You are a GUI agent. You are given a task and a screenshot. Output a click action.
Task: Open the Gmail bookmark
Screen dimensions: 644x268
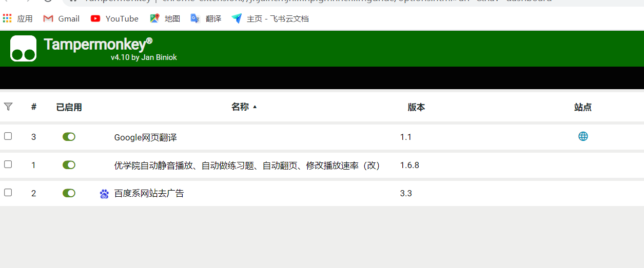(x=62, y=18)
